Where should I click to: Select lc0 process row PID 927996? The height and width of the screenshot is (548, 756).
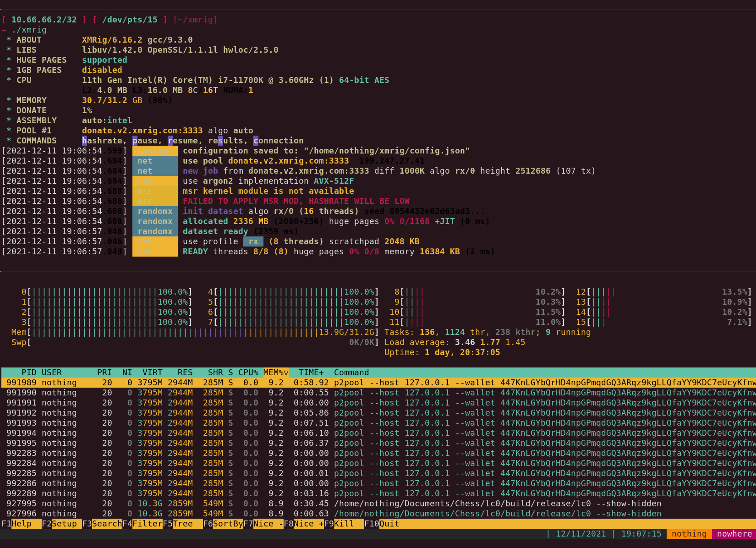(x=378, y=514)
